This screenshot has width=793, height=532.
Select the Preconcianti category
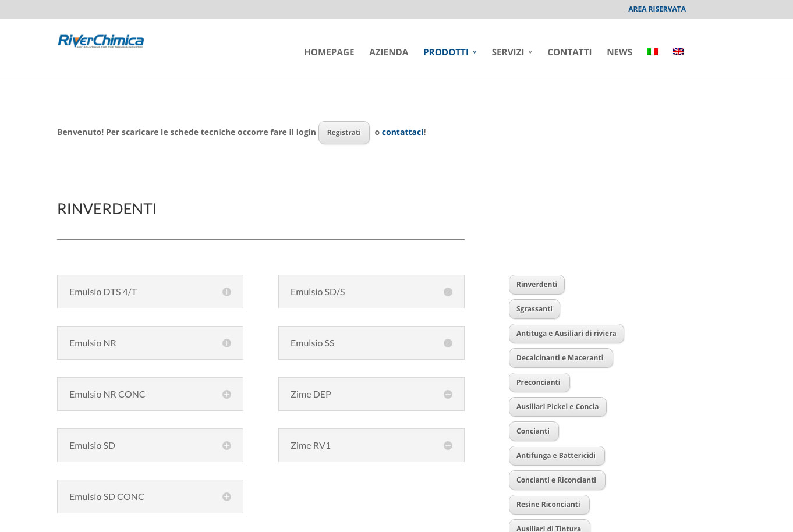click(x=539, y=382)
